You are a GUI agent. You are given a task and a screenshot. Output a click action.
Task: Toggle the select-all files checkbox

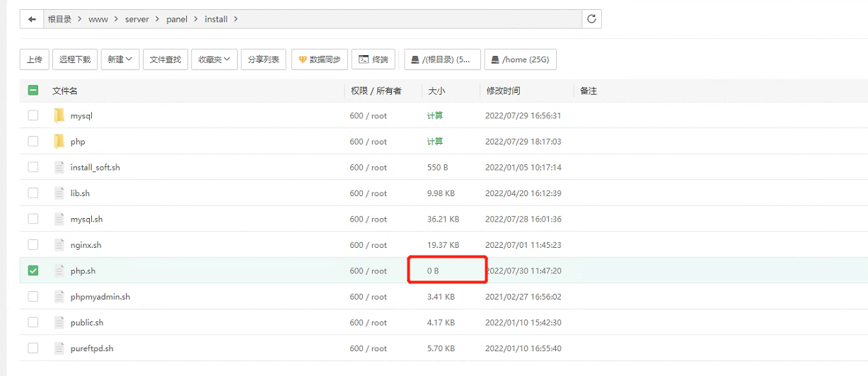coord(33,90)
